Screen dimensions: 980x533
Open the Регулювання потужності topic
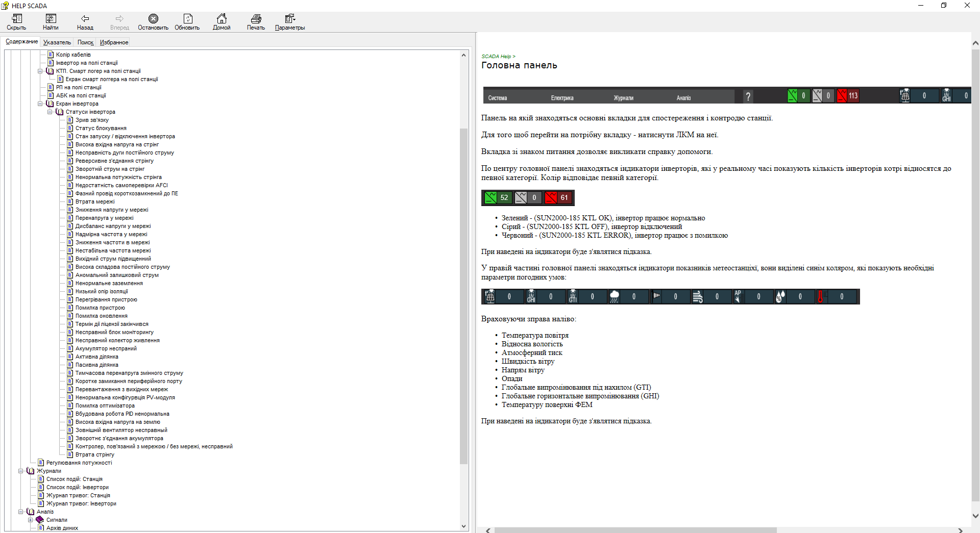[79, 463]
